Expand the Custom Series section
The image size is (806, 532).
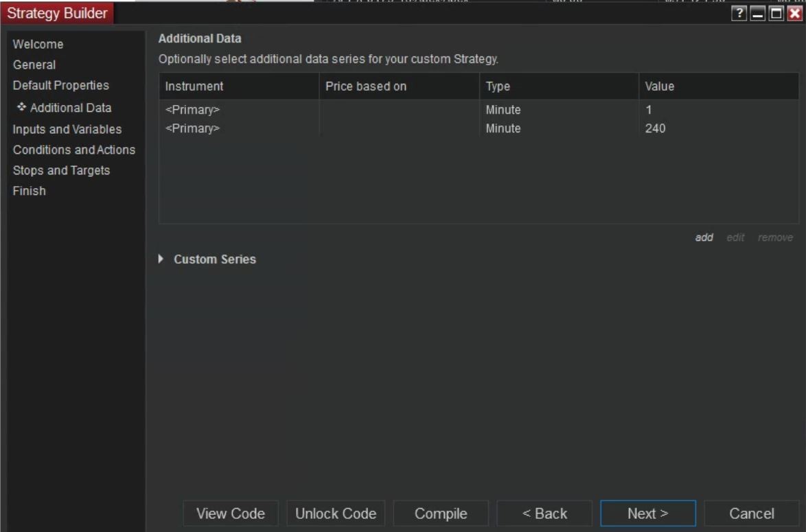click(163, 259)
